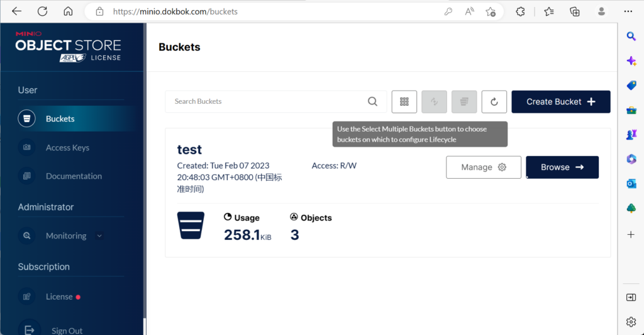
Task: Click the browser favorites star icon
Action: [x=548, y=11]
